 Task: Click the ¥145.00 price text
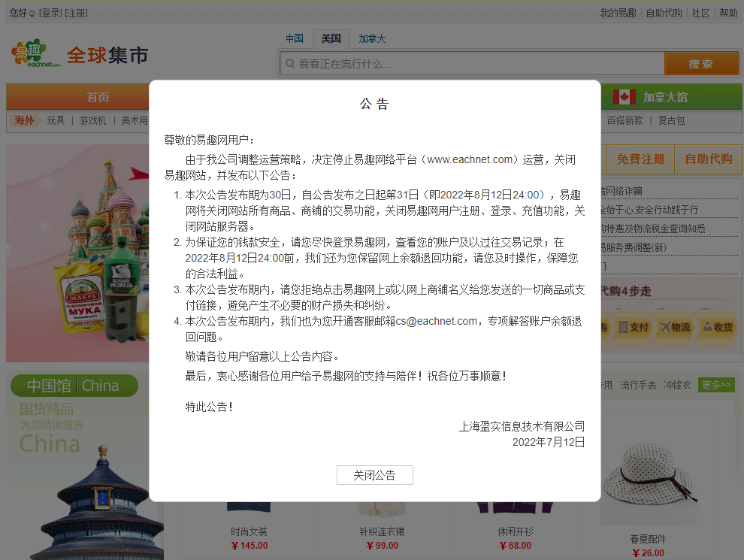pos(250,546)
